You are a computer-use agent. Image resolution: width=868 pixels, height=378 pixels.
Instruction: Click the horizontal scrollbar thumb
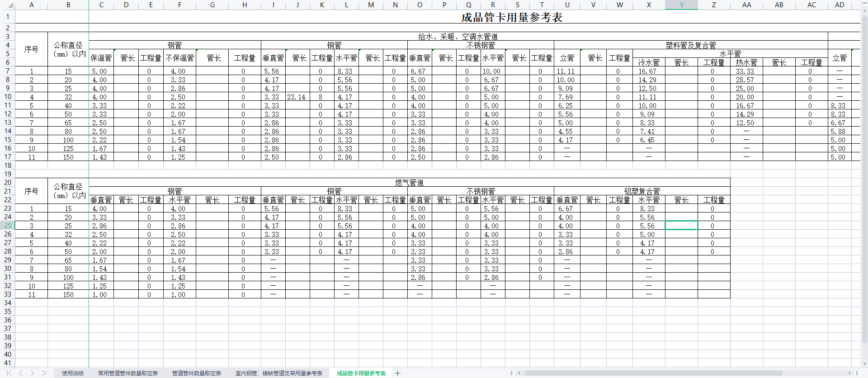[653, 373]
